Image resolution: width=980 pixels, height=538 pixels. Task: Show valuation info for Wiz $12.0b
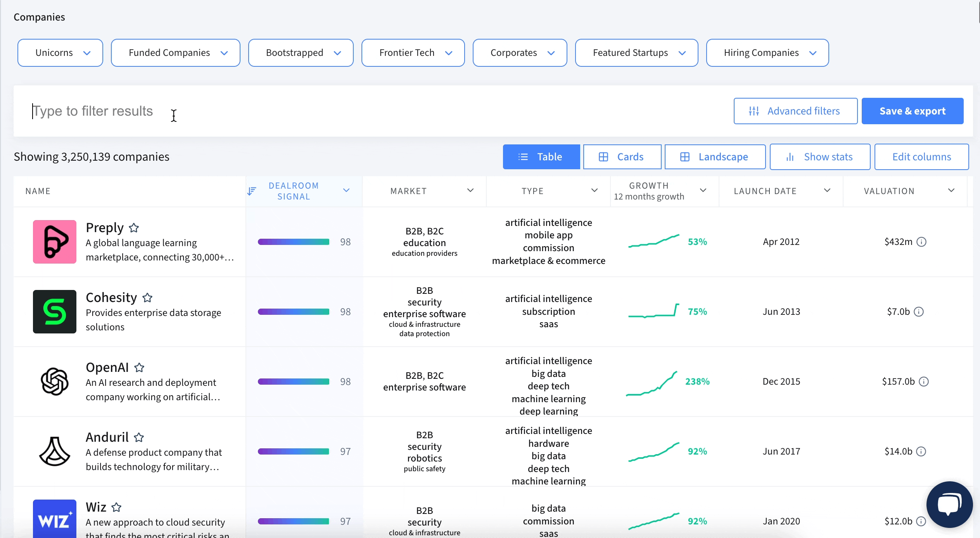pos(921,521)
